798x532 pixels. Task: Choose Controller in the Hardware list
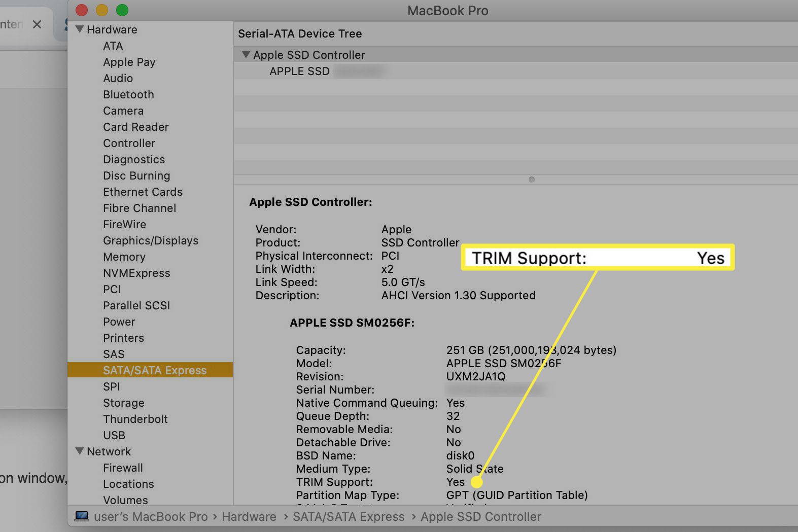129,143
